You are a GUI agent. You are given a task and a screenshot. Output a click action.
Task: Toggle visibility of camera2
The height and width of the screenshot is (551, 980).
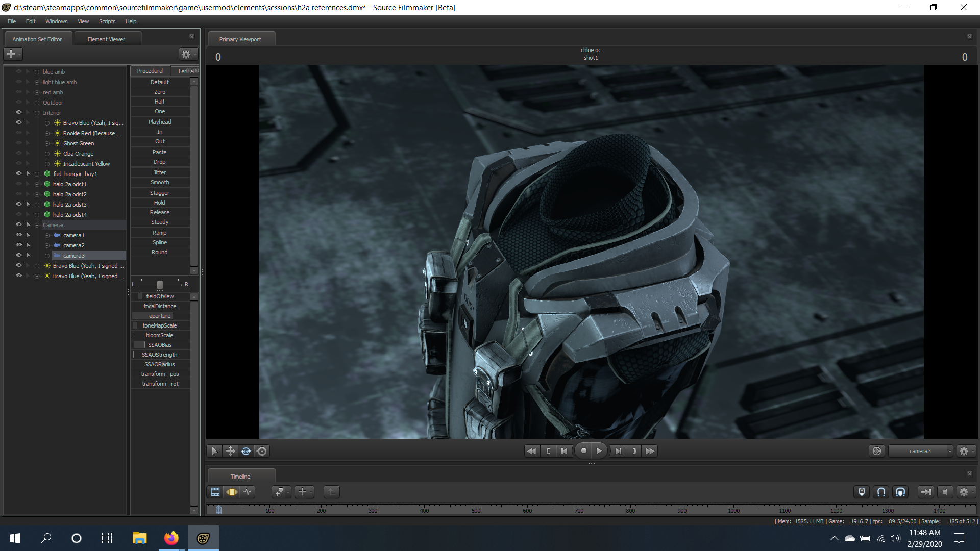click(x=19, y=245)
